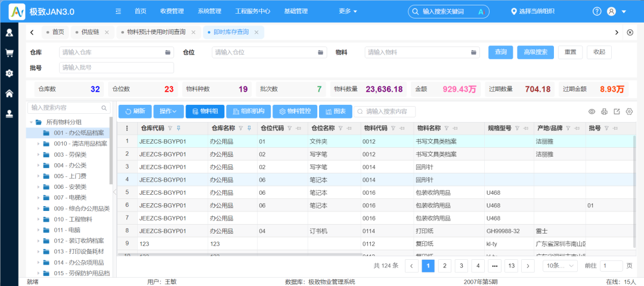Toggle visibility eye icon above the table
Viewport: 644px width, 286px height.
(592, 111)
